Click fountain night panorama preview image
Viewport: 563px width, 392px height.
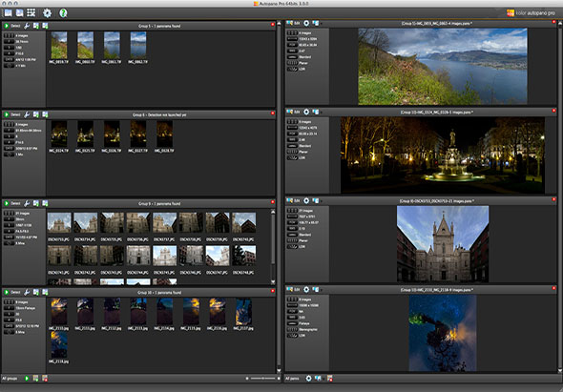pos(443,155)
